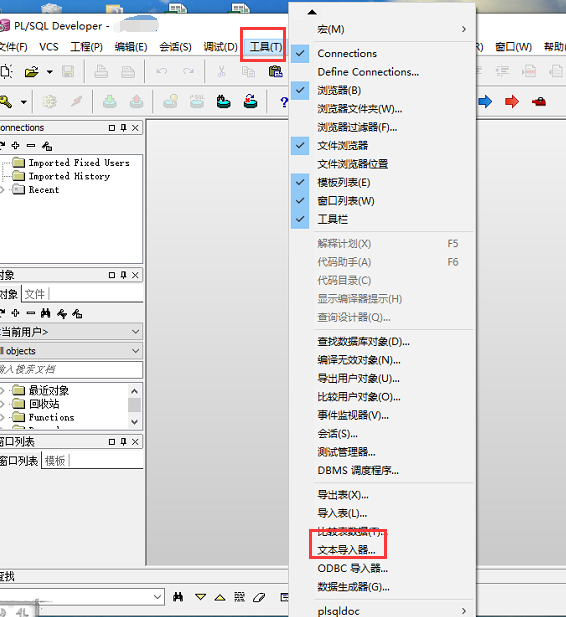
Task: Click the object search input field
Action: [71, 369]
